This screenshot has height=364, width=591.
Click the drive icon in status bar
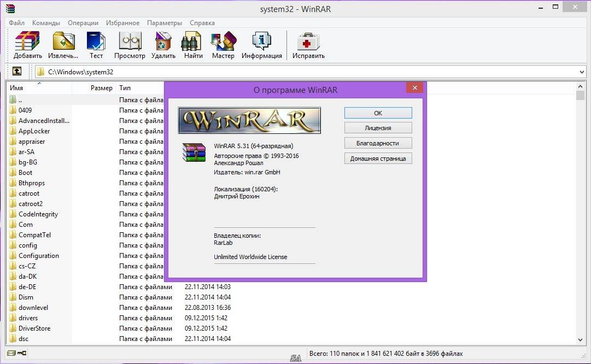(x=11, y=353)
